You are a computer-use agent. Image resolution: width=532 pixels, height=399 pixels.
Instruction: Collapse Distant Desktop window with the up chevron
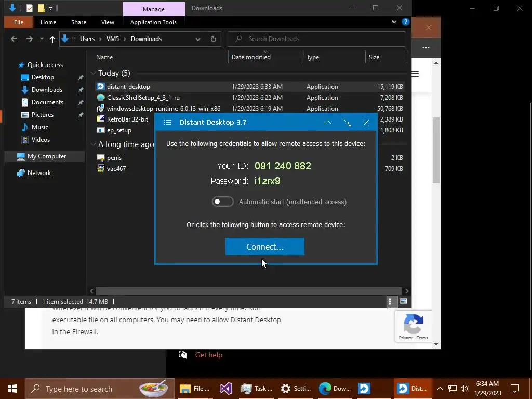coord(328,123)
